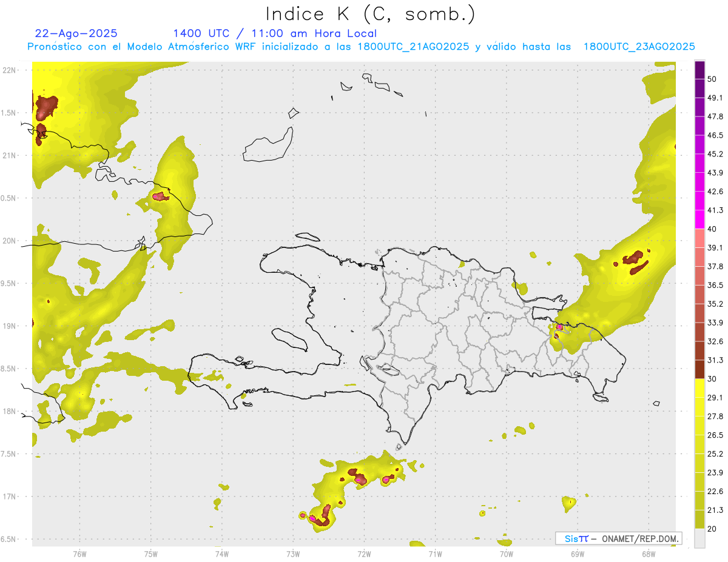Viewport: 728px width, 562px height.
Task: Click the 22N latitude axis label
Action: 9,70
